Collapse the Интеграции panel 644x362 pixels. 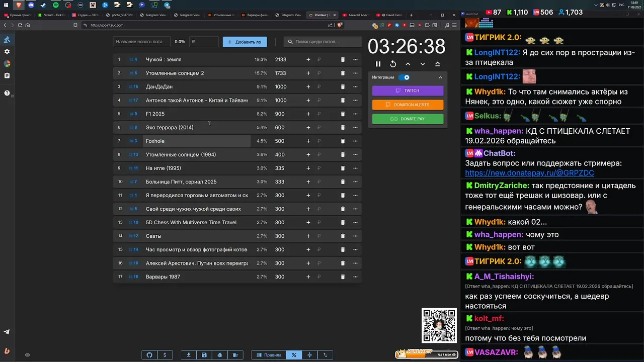(440, 77)
